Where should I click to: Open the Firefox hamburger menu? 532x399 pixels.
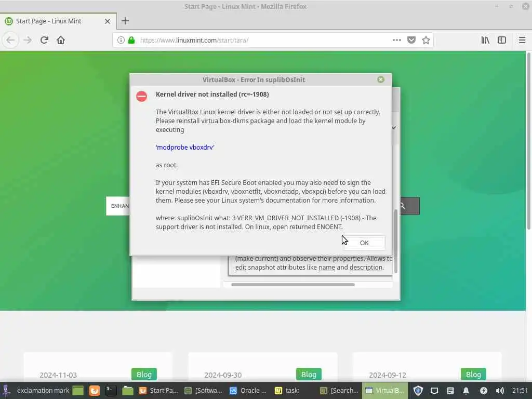(x=522, y=40)
